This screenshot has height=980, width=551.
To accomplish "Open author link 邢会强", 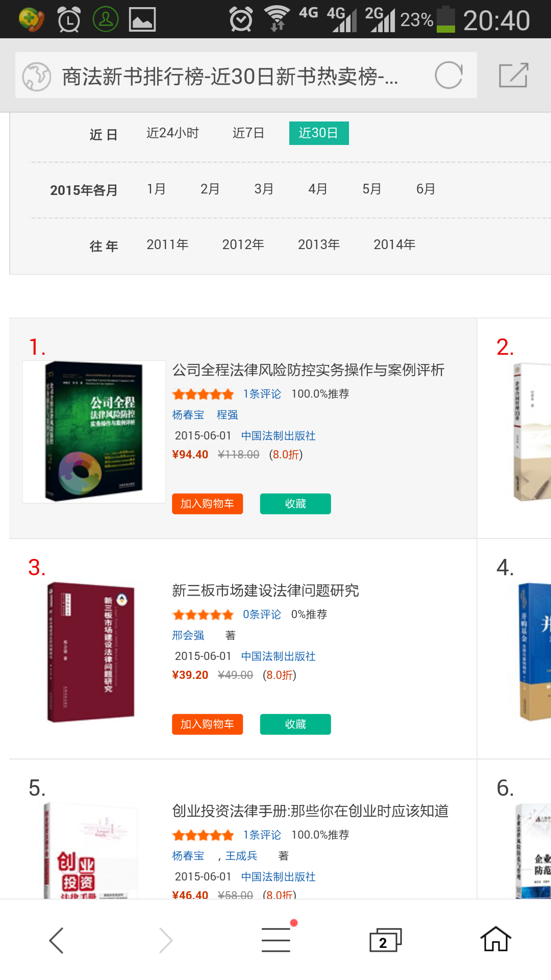I will (x=188, y=635).
